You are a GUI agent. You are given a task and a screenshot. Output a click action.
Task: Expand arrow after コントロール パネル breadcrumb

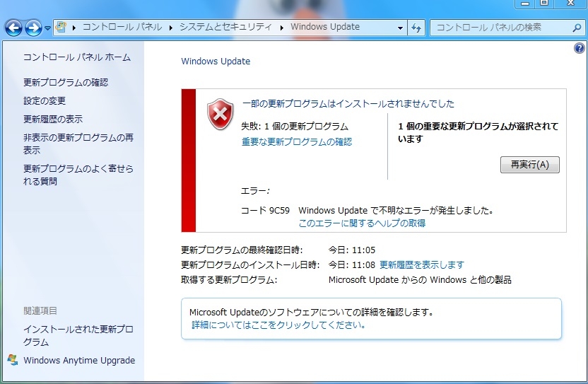[170, 28]
